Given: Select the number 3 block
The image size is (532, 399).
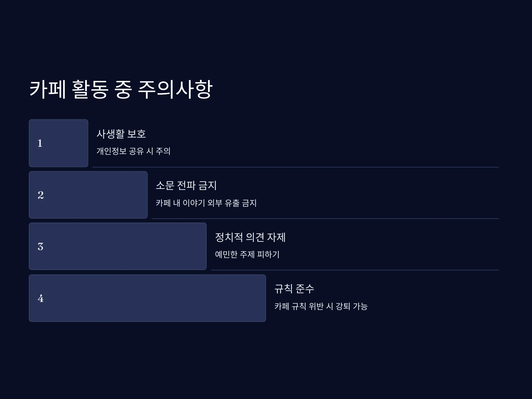Looking at the screenshot, I should pyautogui.click(x=118, y=246).
